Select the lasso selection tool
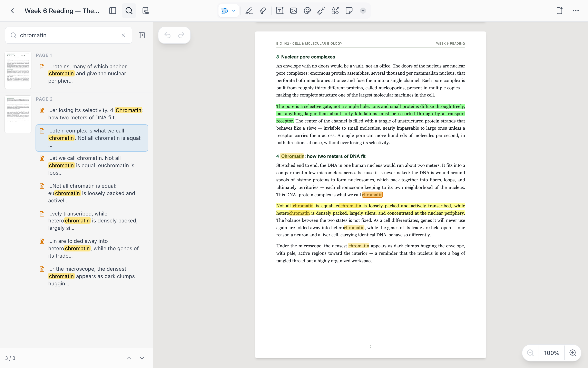Image resolution: width=588 pixels, height=368 pixels. [225, 11]
